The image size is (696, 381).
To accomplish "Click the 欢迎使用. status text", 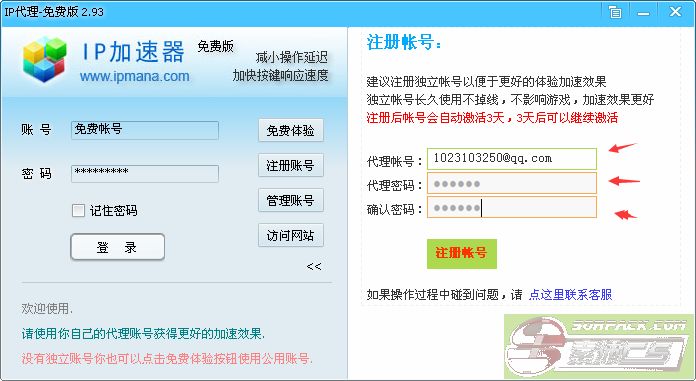I will 47,308.
